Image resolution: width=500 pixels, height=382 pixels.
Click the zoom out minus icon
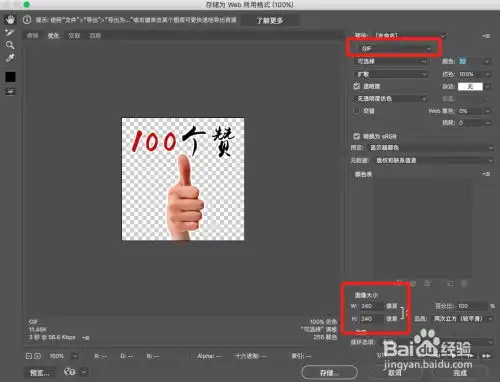29,356
